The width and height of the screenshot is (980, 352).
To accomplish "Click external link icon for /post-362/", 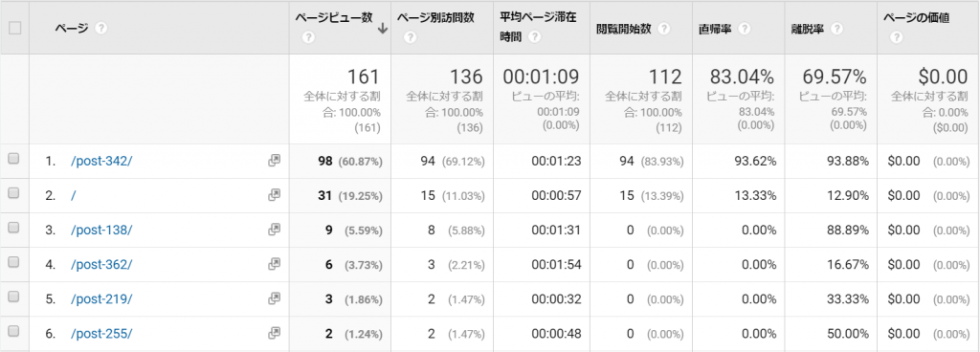I will [274, 264].
